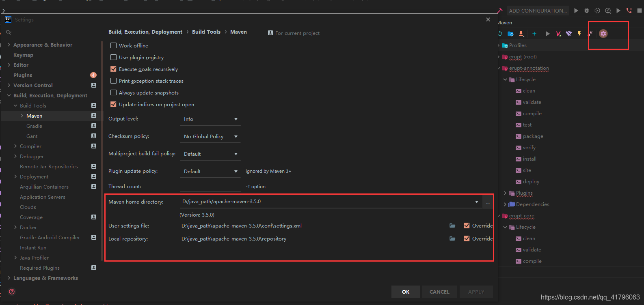Image resolution: width=644 pixels, height=305 pixels.
Task: Enable Use plugin registry checkbox
Action: click(113, 57)
